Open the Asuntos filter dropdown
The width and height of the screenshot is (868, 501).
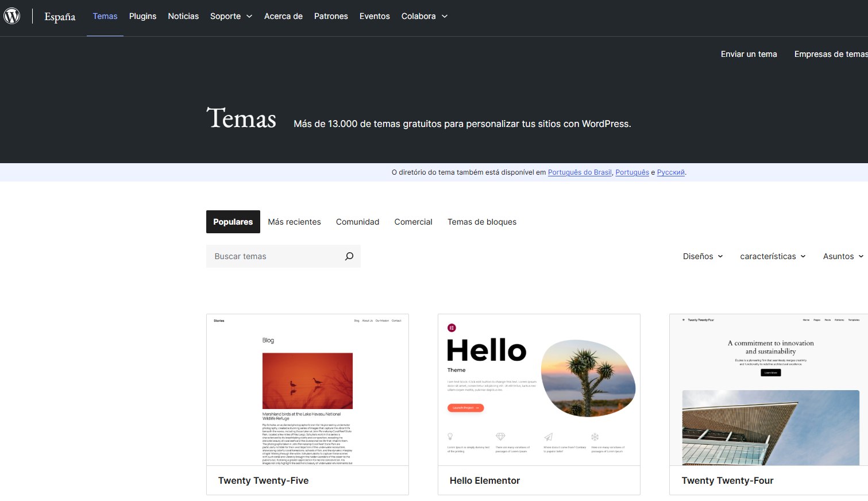tap(842, 256)
